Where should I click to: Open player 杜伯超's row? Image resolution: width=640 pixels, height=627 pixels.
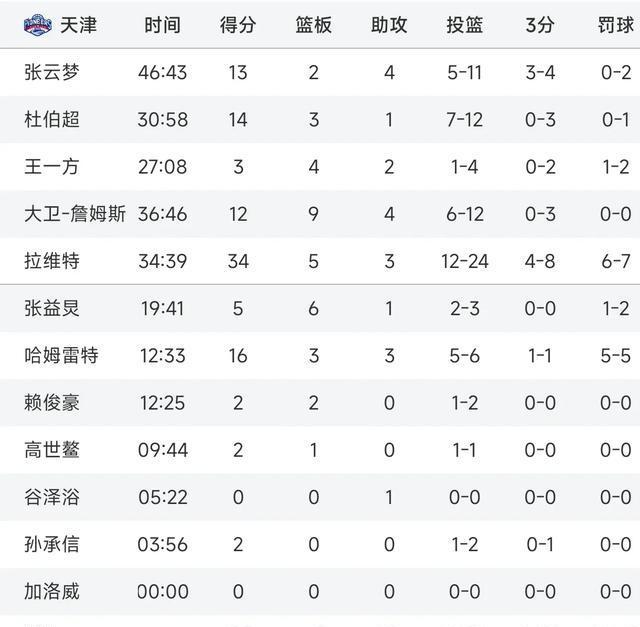click(x=52, y=119)
